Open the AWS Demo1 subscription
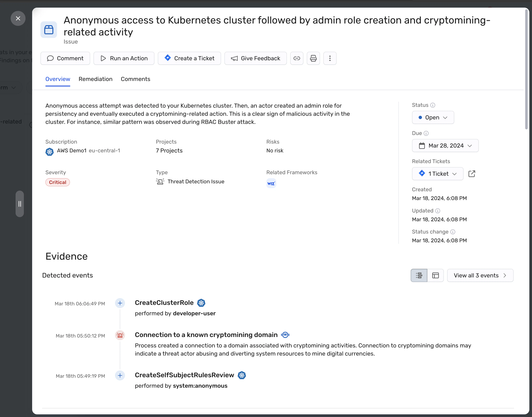The width and height of the screenshot is (532, 417). tap(72, 151)
